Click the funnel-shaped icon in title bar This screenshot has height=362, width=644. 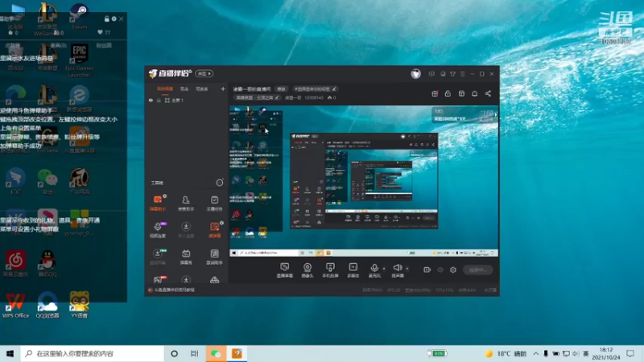pos(452,74)
